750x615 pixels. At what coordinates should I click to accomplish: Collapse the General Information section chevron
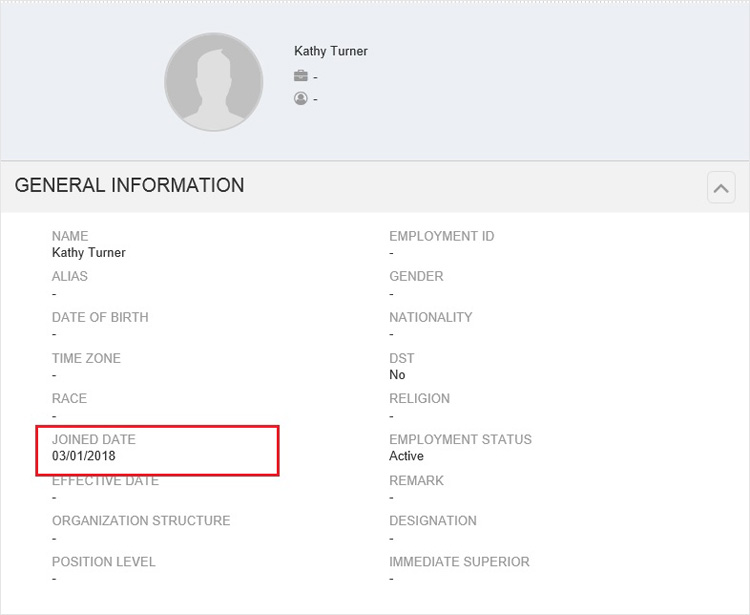point(721,187)
